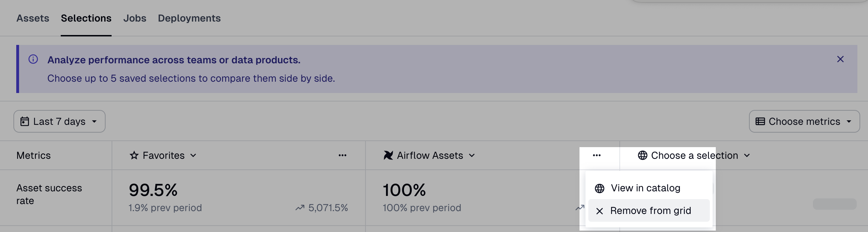Image resolution: width=868 pixels, height=232 pixels.
Task: Select Remove from grid menu item
Action: click(x=650, y=211)
